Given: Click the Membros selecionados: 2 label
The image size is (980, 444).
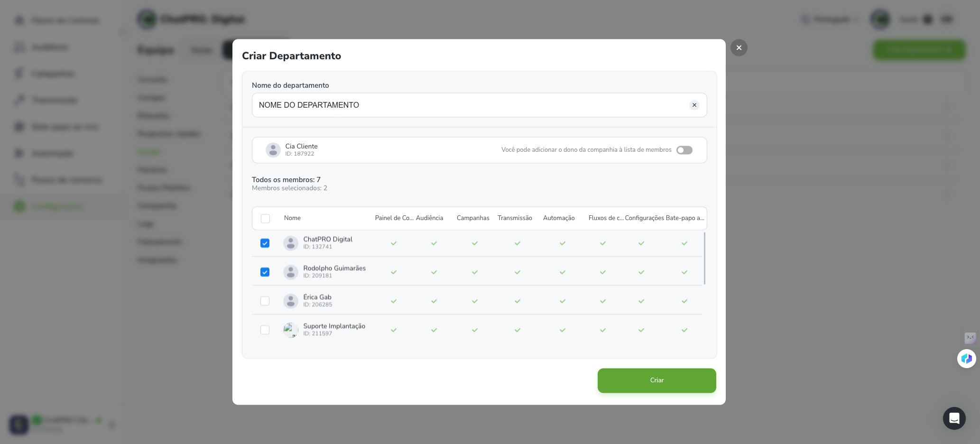Looking at the screenshot, I should tap(289, 188).
